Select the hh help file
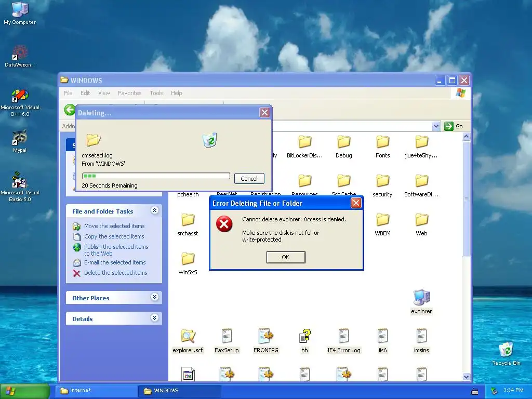 (304, 341)
